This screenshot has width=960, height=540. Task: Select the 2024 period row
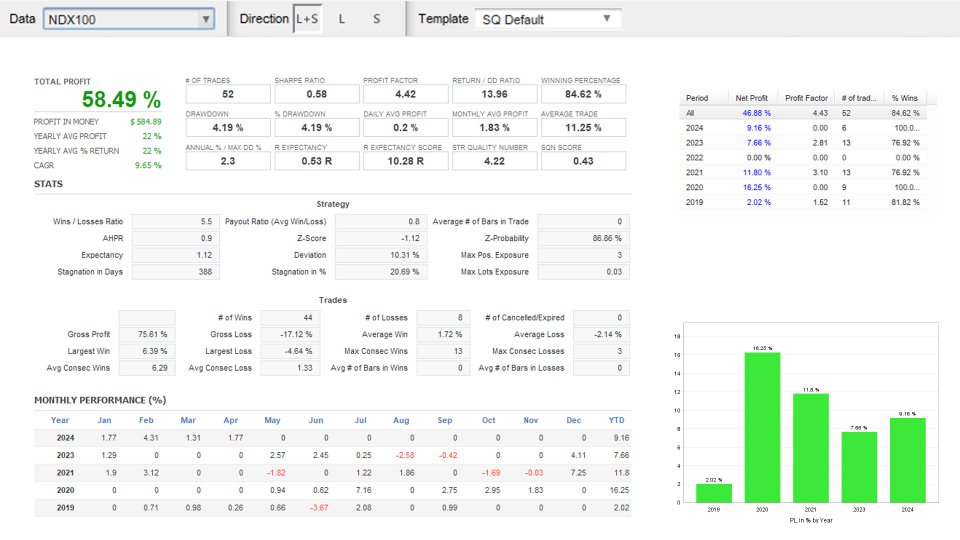tap(802, 128)
